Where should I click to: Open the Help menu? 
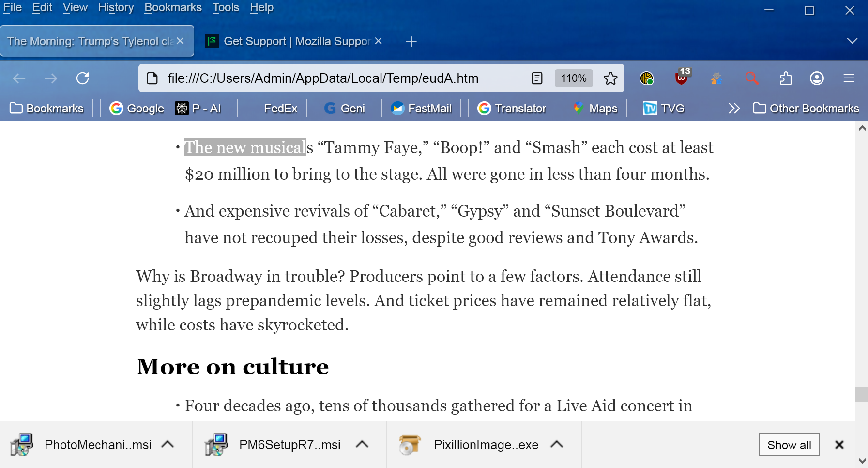[x=261, y=8]
